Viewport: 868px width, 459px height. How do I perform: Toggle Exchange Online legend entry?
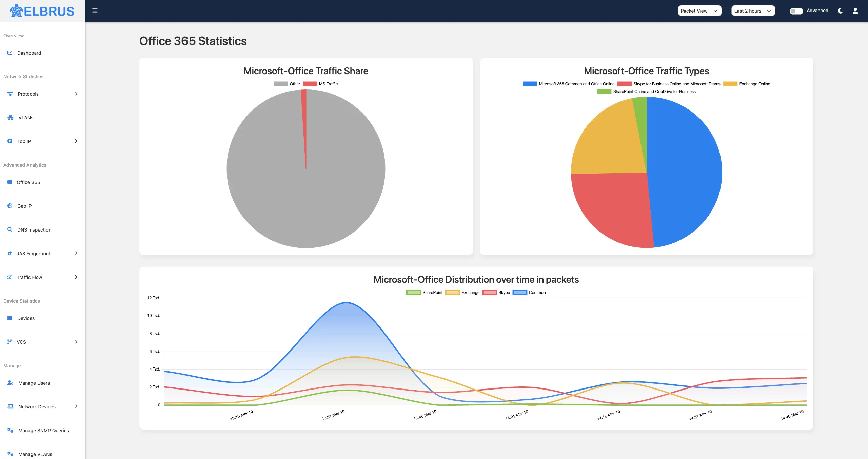747,84
